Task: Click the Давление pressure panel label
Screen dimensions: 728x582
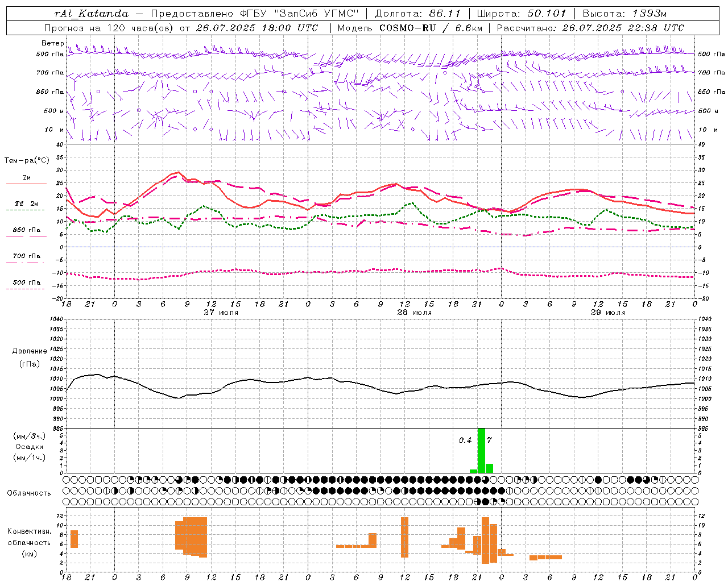Action: click(x=30, y=351)
